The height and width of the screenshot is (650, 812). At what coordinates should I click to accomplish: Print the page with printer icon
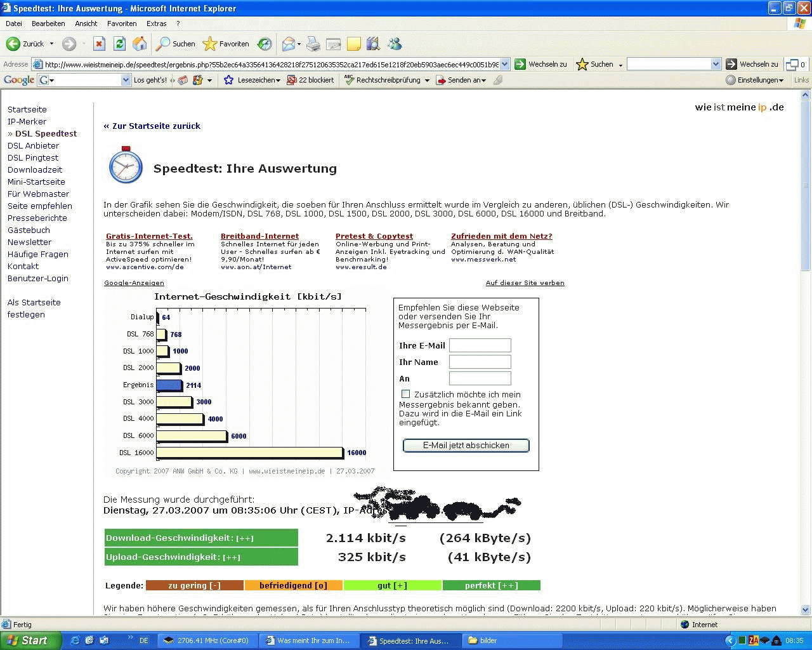pos(313,44)
